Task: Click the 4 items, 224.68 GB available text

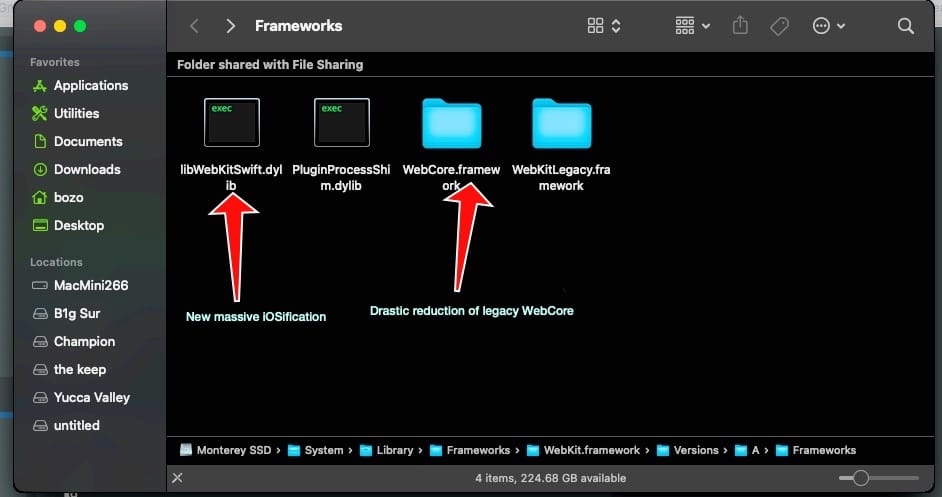Action: [x=550, y=478]
